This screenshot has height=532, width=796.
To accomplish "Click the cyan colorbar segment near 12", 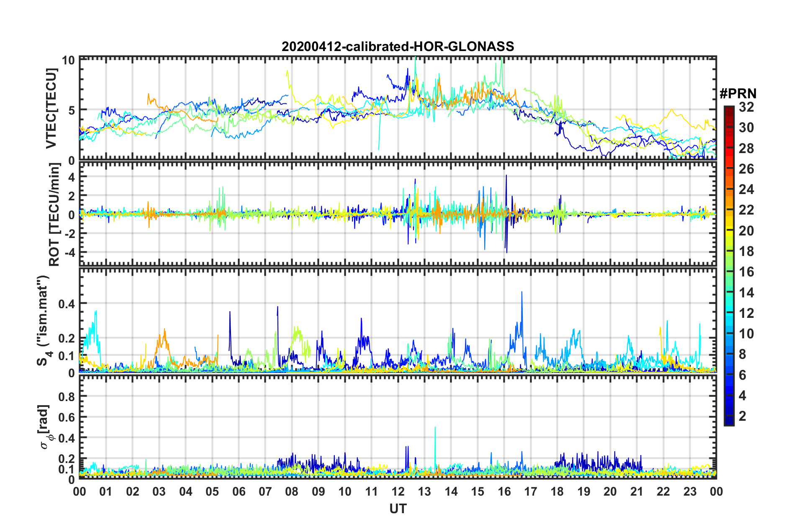I will pyautogui.click(x=729, y=313).
